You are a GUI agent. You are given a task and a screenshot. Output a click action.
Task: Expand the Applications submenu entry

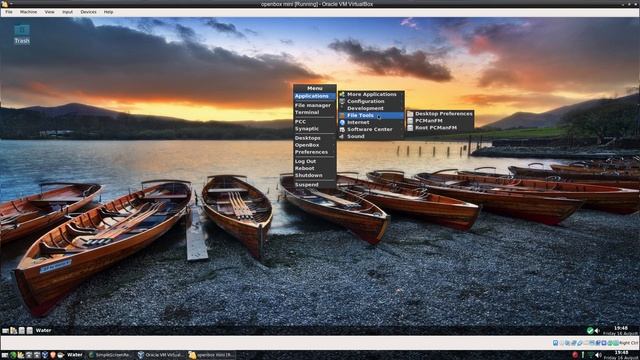click(x=315, y=96)
